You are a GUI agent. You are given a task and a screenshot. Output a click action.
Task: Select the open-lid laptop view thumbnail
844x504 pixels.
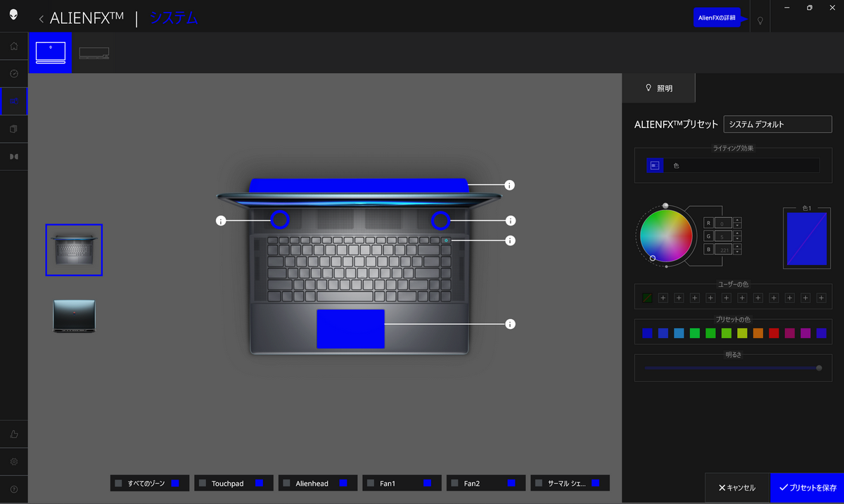pyautogui.click(x=74, y=250)
